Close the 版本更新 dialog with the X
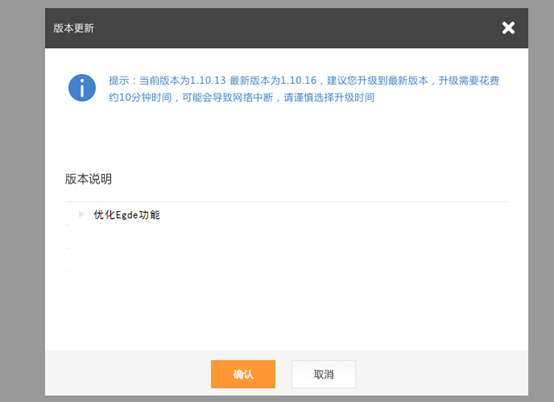Screen dimensions: 554x402 coord(508,28)
